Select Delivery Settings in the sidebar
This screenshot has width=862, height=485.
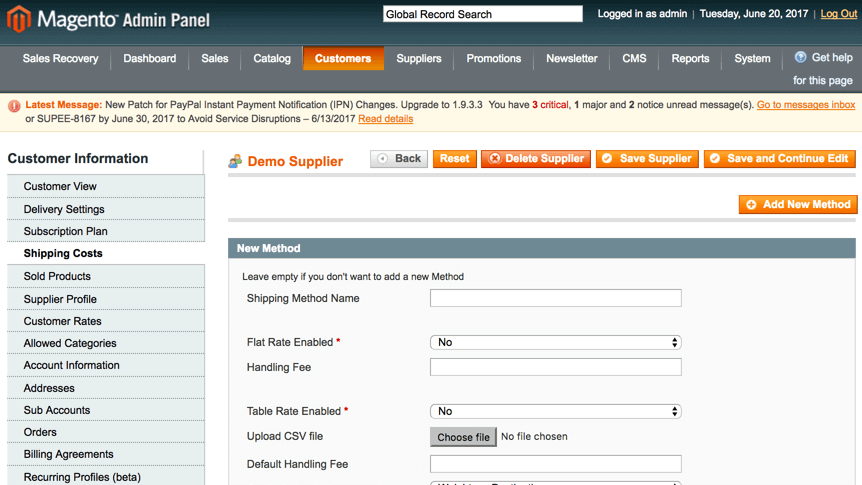64,209
